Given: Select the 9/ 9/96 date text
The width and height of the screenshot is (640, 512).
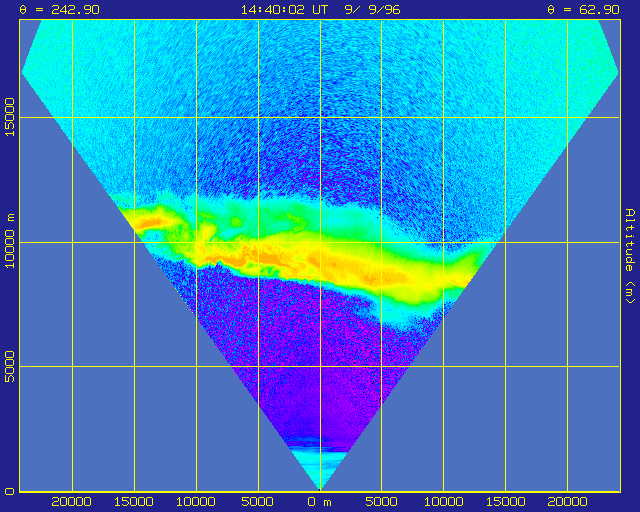Looking at the screenshot, I should point(372,9).
